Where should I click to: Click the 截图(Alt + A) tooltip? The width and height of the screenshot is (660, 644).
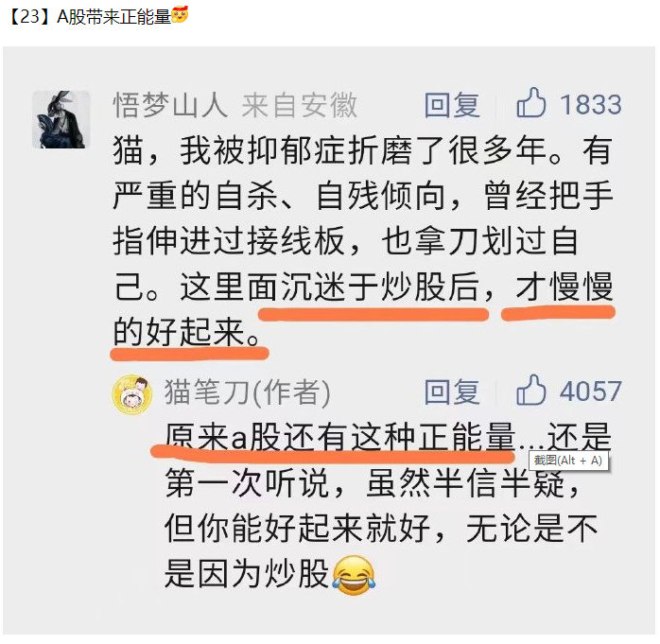point(568,461)
